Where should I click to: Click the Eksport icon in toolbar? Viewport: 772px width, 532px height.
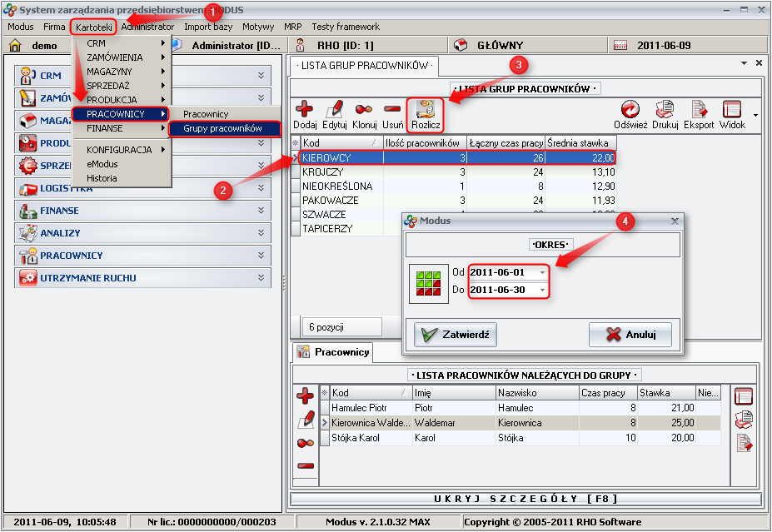point(699,110)
